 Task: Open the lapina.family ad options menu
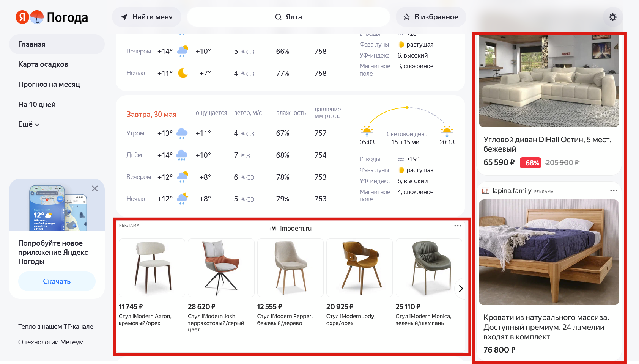coord(614,190)
